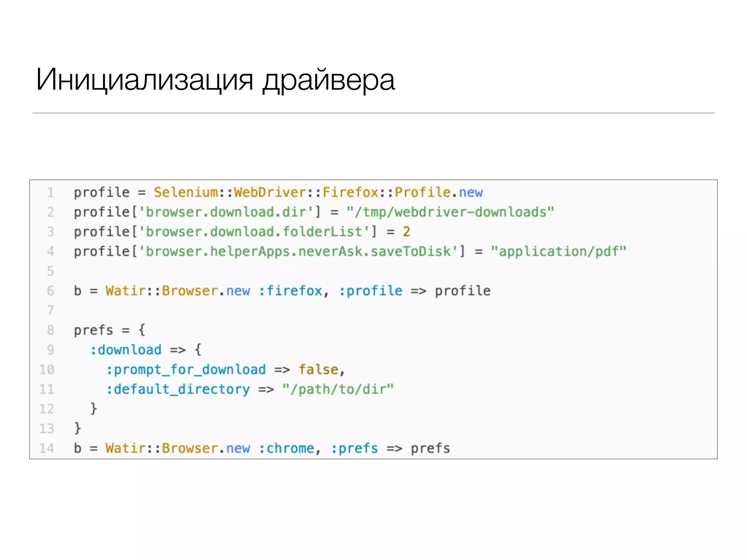This screenshot has height=560, width=747.
Task: Click 'Selenium::WebDriver::Firefox::Profile' on line 1
Action: (302, 192)
